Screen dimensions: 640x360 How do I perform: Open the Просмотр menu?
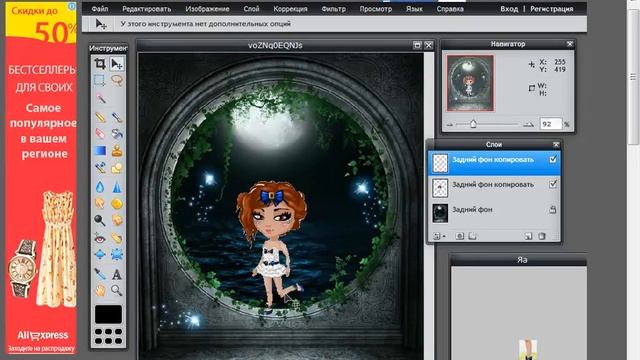click(376, 9)
